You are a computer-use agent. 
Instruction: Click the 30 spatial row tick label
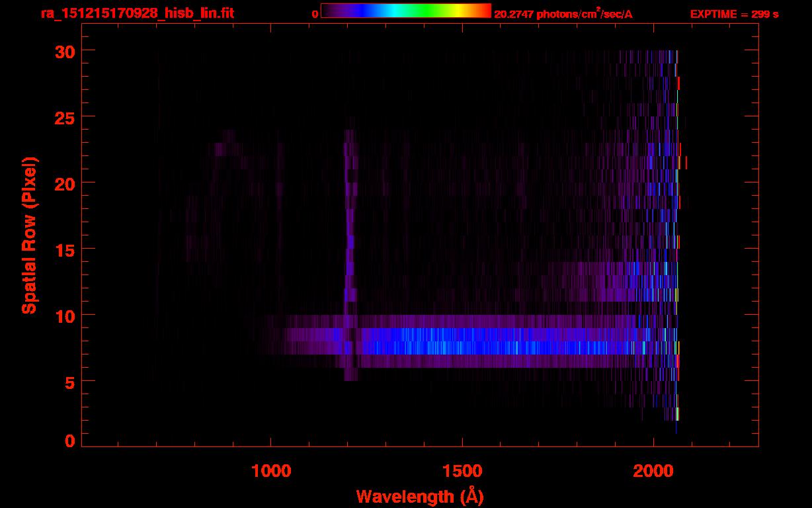coord(63,51)
